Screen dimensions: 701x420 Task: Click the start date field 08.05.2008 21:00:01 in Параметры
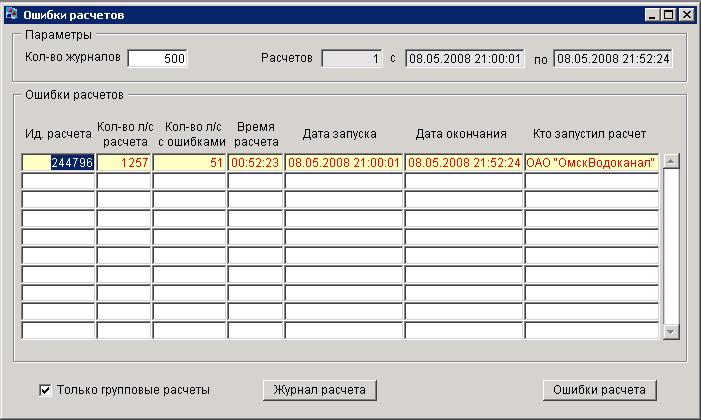465,59
